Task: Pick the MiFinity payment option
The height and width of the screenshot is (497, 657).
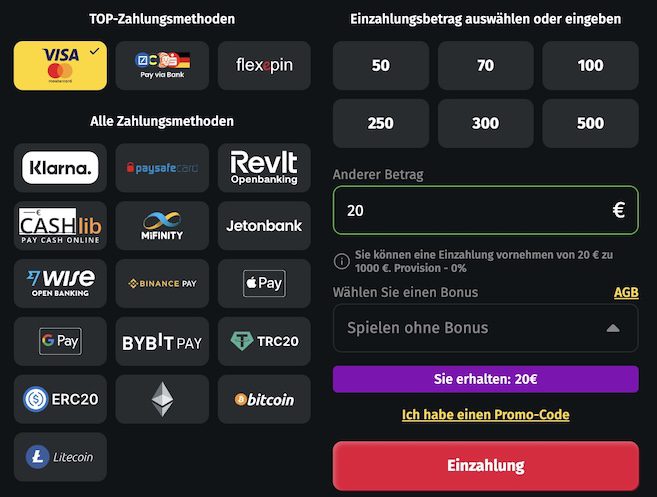Action: [162, 226]
